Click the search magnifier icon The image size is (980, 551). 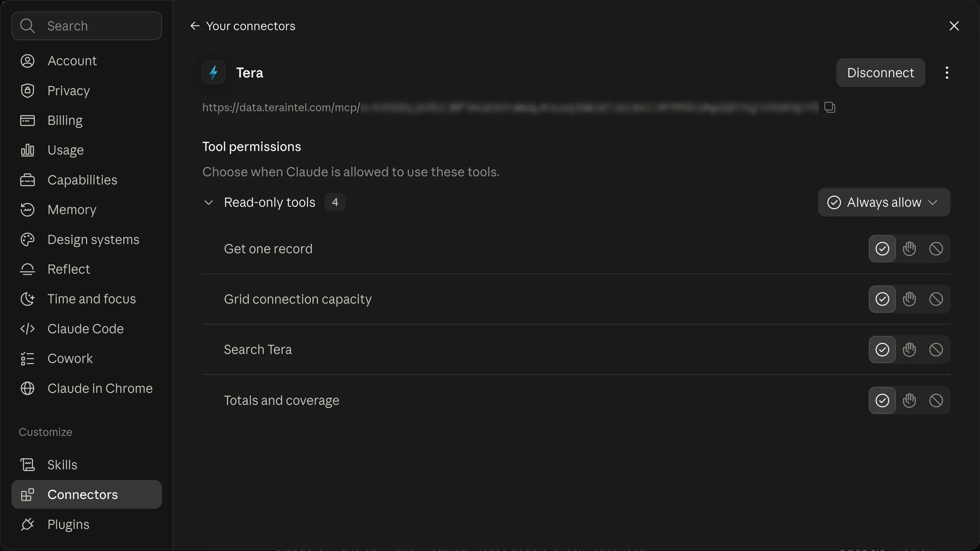[27, 26]
